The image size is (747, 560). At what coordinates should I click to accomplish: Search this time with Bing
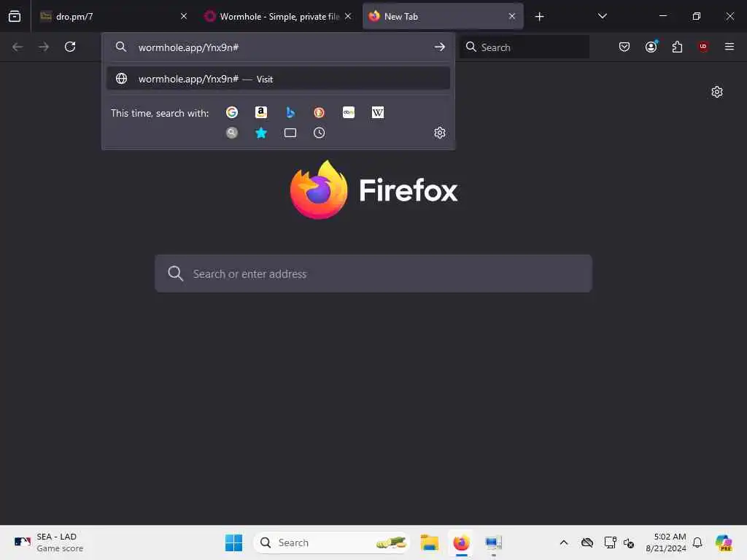point(290,112)
